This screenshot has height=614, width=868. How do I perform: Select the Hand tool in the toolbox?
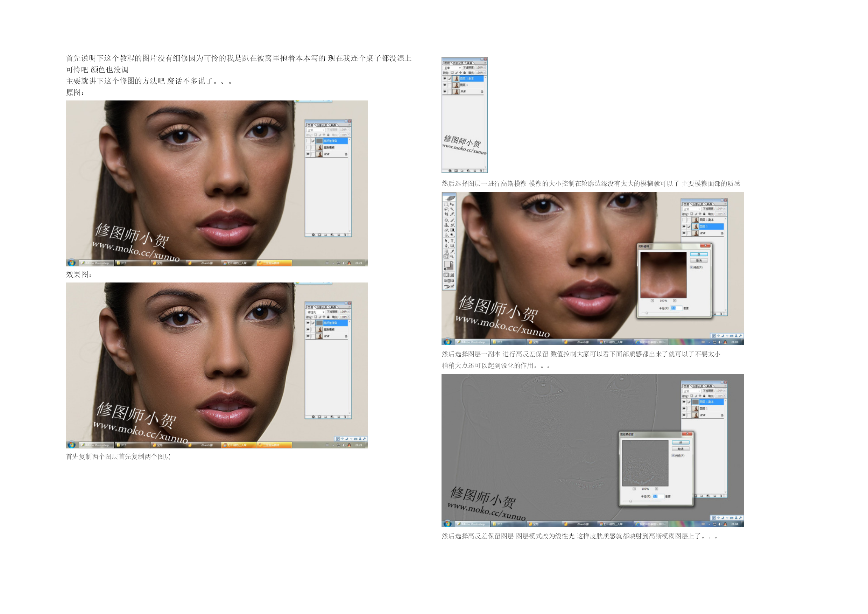(446, 257)
